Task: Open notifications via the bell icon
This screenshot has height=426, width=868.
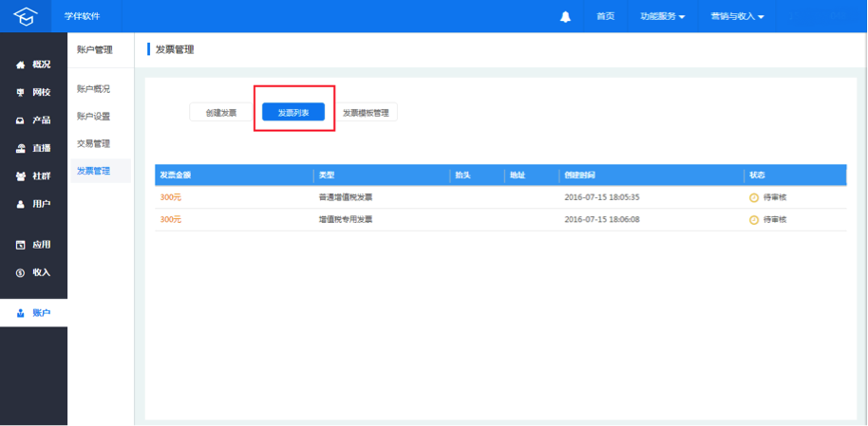Action: point(566,17)
